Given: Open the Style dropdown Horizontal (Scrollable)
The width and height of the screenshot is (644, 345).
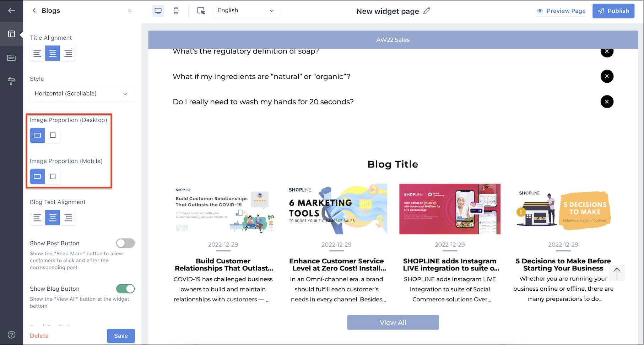Looking at the screenshot, I should [82, 94].
